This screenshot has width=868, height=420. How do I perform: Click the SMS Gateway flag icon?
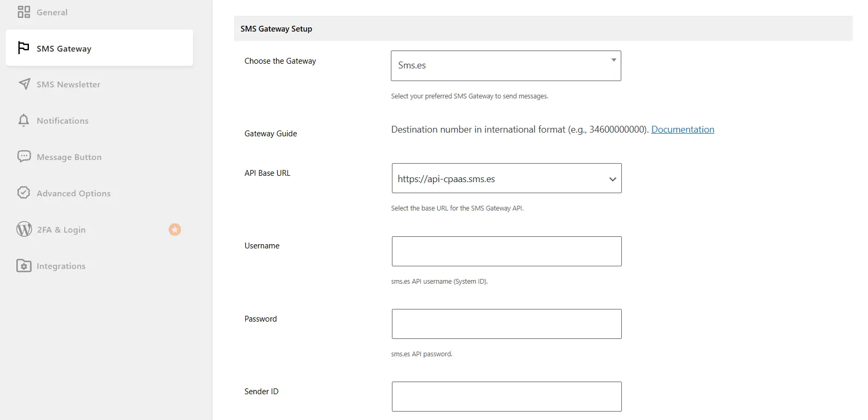tap(24, 48)
